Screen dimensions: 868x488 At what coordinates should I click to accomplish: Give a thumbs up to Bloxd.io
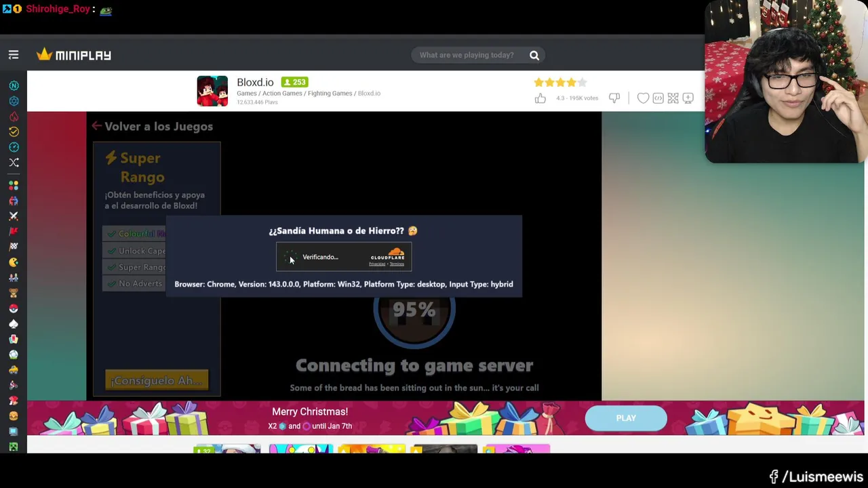tap(540, 98)
